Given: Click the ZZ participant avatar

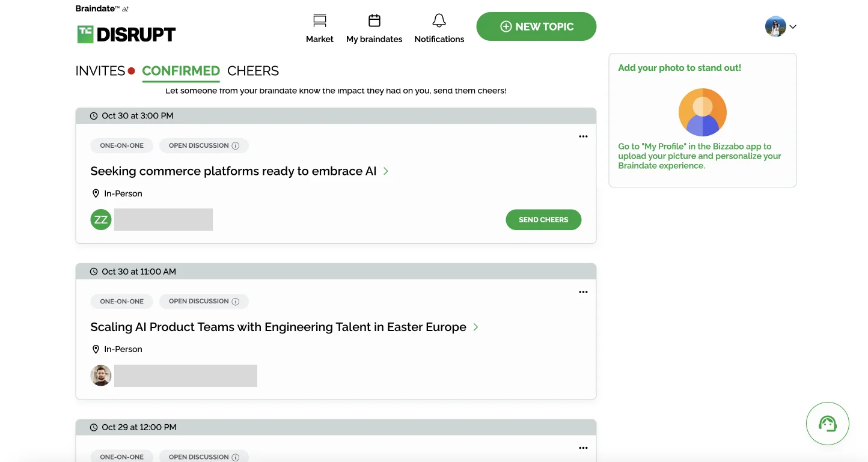Looking at the screenshot, I should coord(101,220).
